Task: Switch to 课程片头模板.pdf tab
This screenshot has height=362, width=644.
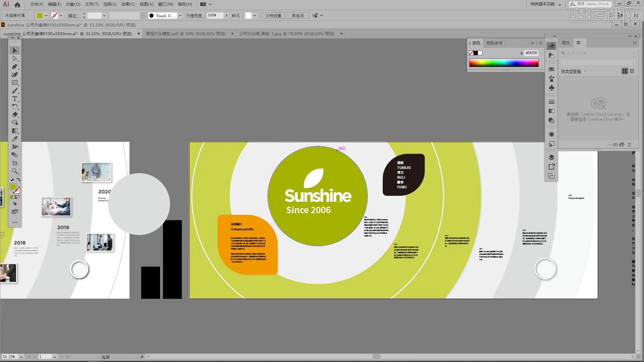Action: click(x=185, y=34)
